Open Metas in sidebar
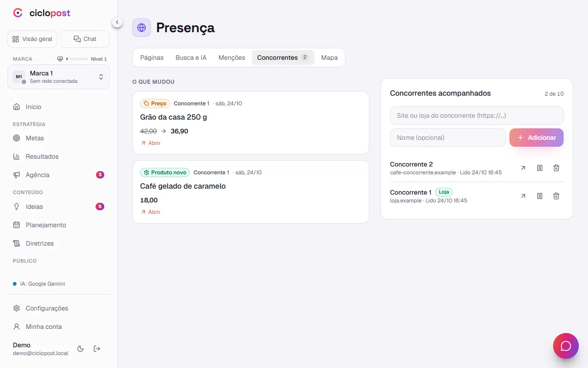 point(58,138)
